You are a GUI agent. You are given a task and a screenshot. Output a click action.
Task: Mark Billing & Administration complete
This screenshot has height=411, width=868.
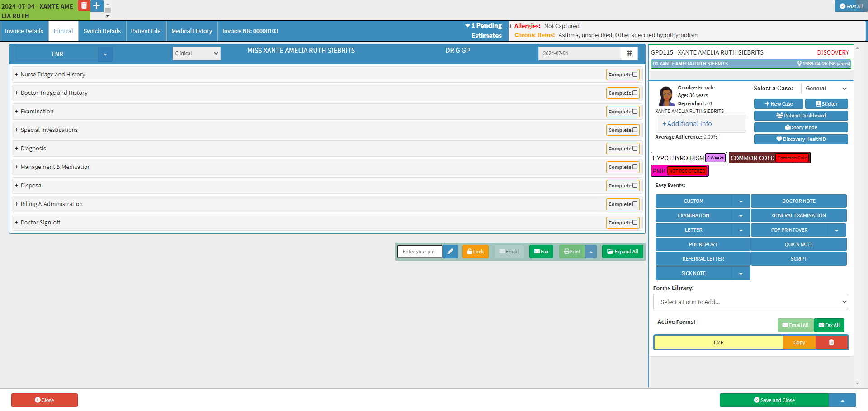(623, 204)
